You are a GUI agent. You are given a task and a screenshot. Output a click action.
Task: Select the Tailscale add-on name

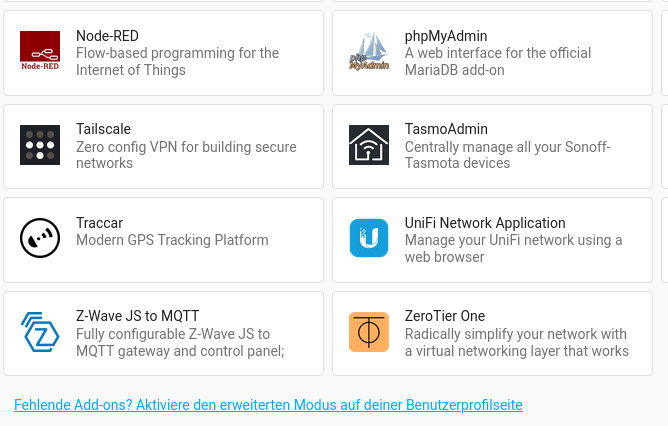pyautogui.click(x=103, y=129)
